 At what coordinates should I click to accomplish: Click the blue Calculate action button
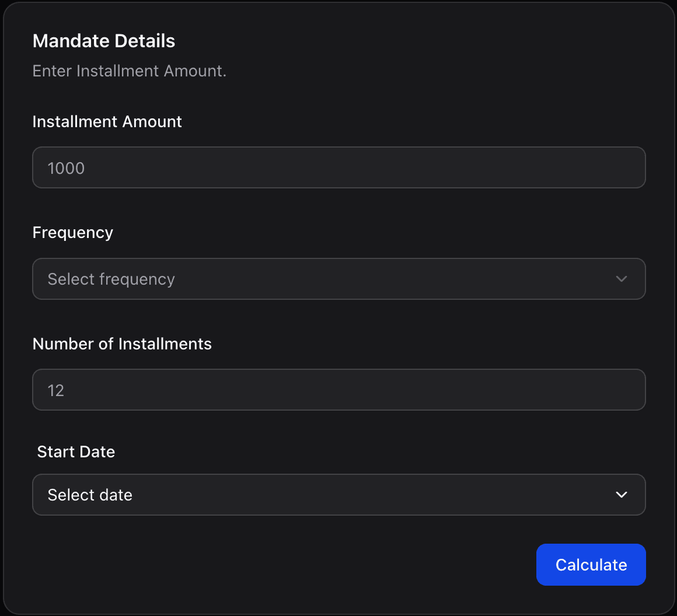pos(591,565)
